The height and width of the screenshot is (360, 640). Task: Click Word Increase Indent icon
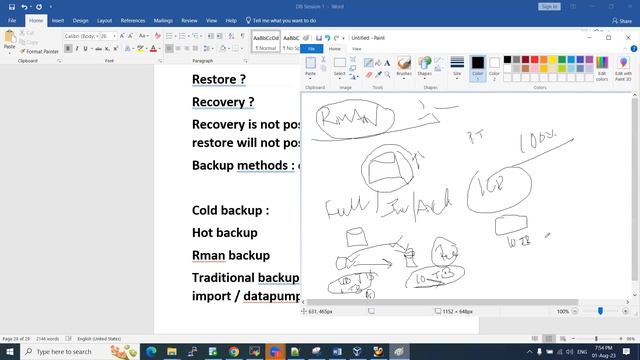click(x=220, y=36)
